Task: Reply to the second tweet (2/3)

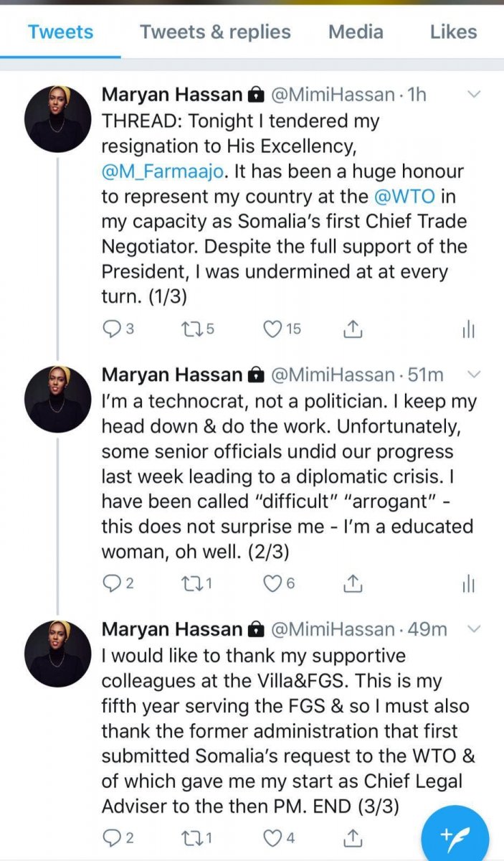Action: [x=112, y=585]
